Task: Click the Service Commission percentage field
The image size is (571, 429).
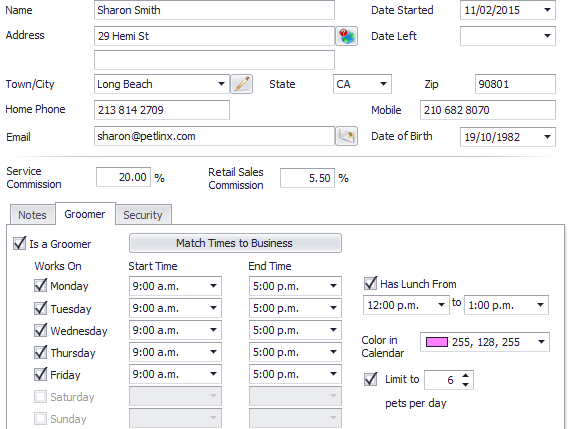Action: 123,177
